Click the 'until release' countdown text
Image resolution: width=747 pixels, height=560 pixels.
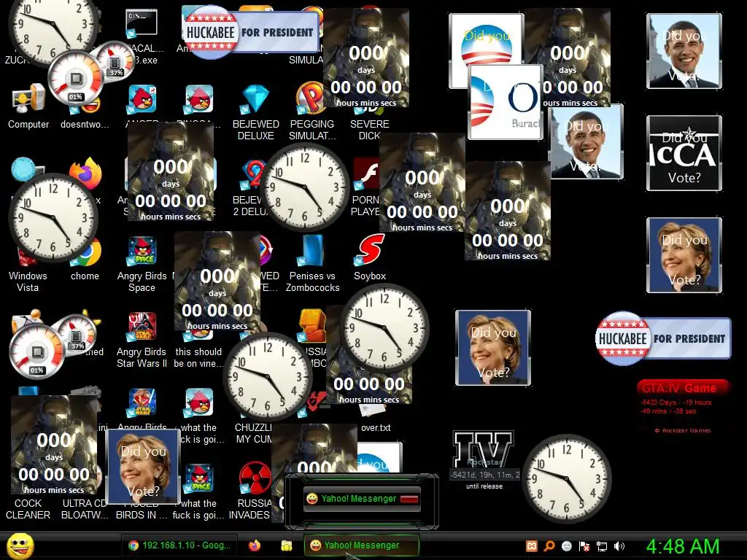pyautogui.click(x=484, y=486)
